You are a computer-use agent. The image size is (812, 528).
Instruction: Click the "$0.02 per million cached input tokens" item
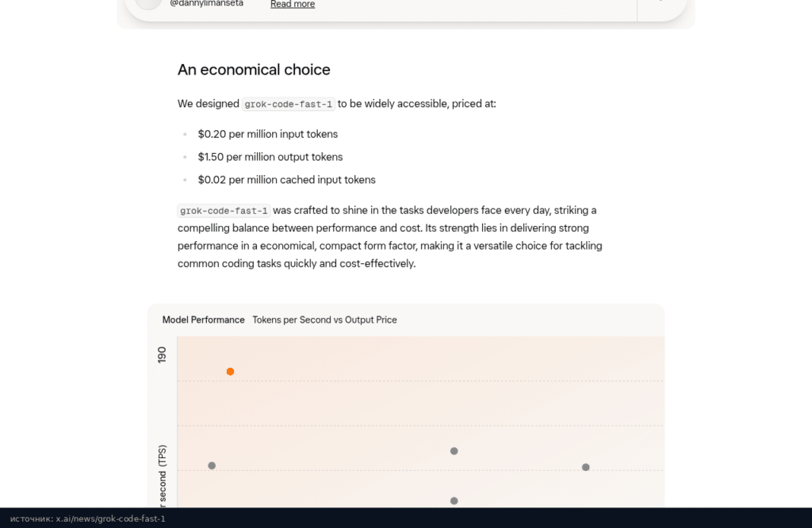287,180
